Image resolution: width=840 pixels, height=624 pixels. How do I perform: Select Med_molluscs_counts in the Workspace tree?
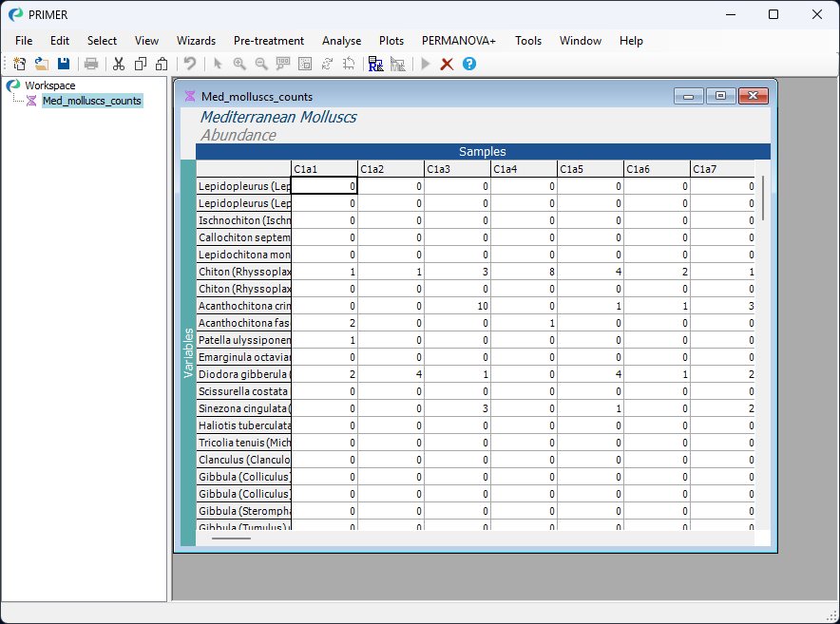[x=91, y=100]
